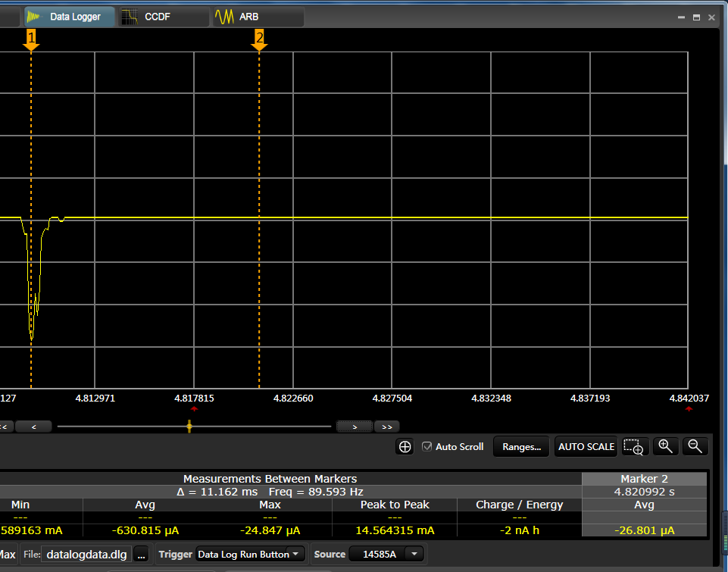The image size is (728, 572).
Task: Click the Data Logger tab waveform icon
Action: (x=34, y=17)
